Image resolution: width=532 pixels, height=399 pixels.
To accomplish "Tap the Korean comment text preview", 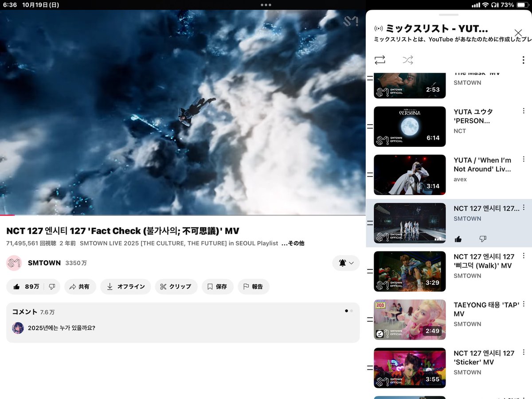I will click(61, 328).
